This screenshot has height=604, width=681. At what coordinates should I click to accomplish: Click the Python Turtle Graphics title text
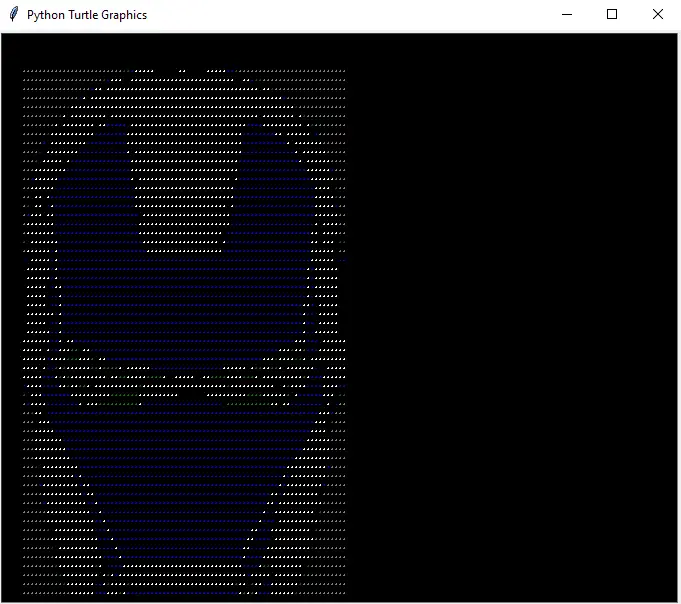pos(87,15)
